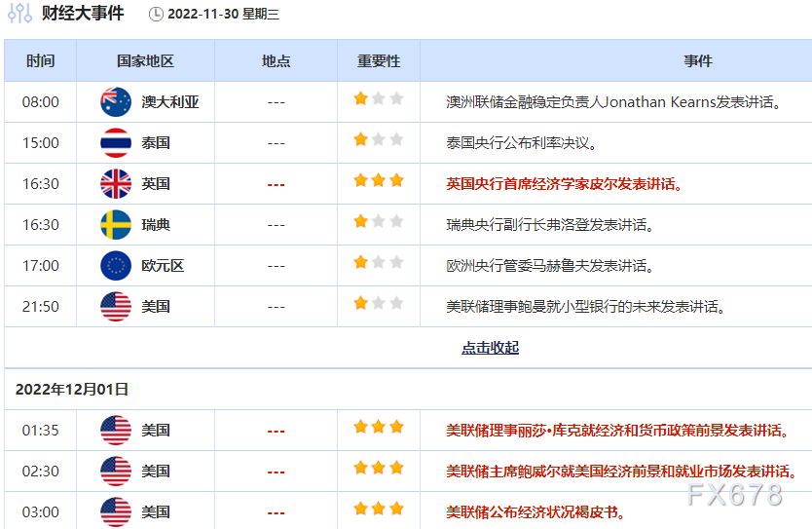Click three-star rating in 英国 16:30 row

[379, 180]
